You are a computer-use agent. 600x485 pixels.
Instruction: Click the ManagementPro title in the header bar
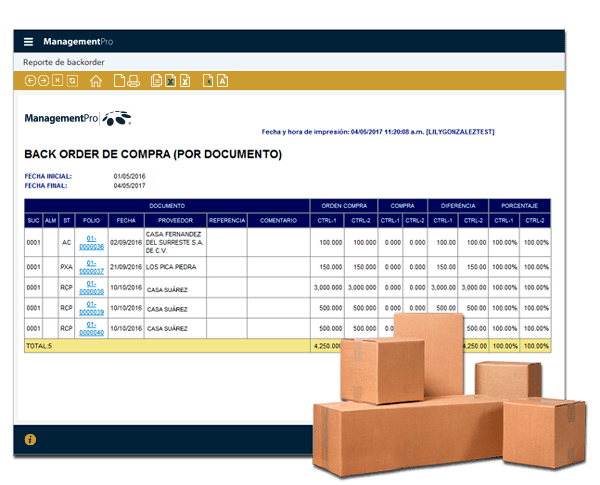point(78,41)
